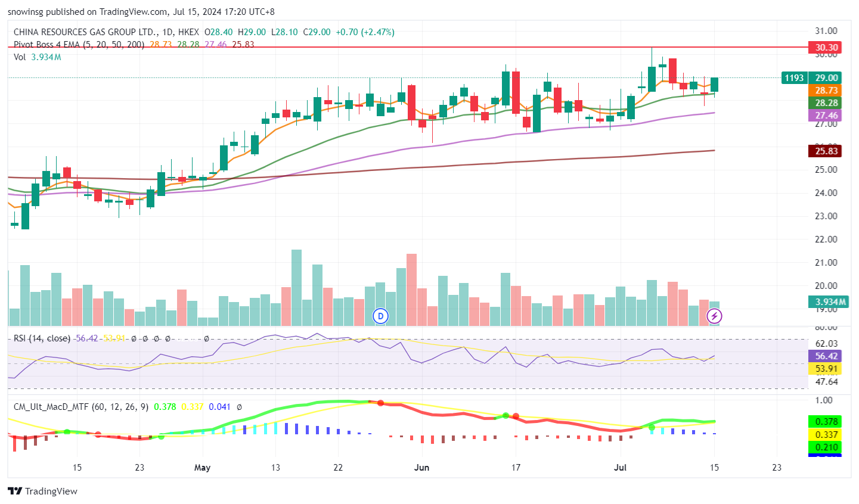Click the 'Jun' date label on time axis
This screenshot has height=504, width=859.
(421, 468)
